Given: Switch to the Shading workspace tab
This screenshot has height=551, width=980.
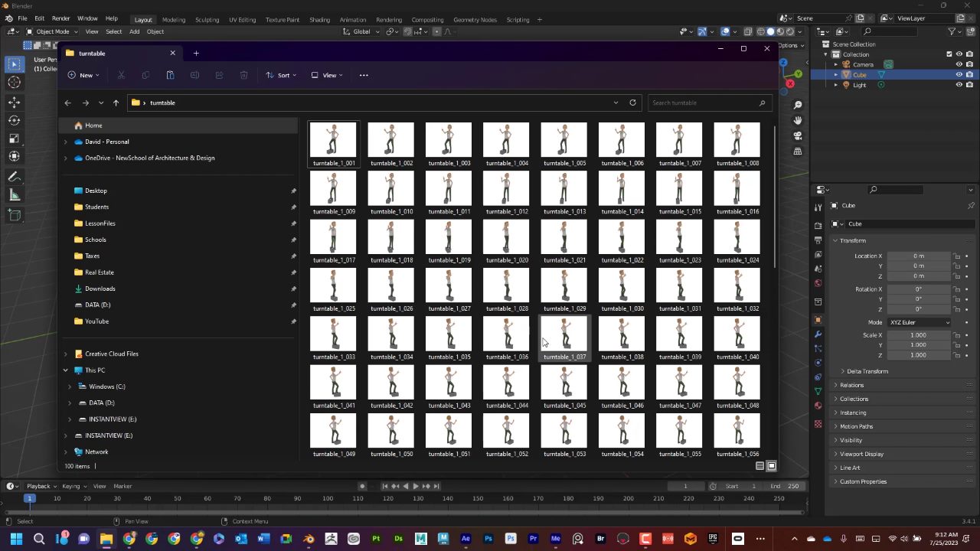Looking at the screenshot, I should pos(320,19).
